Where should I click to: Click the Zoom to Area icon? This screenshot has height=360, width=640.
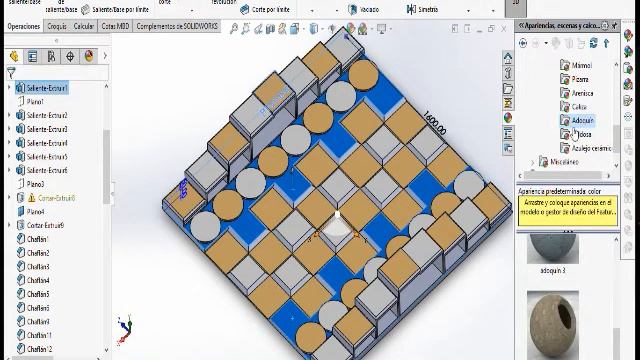point(245,29)
